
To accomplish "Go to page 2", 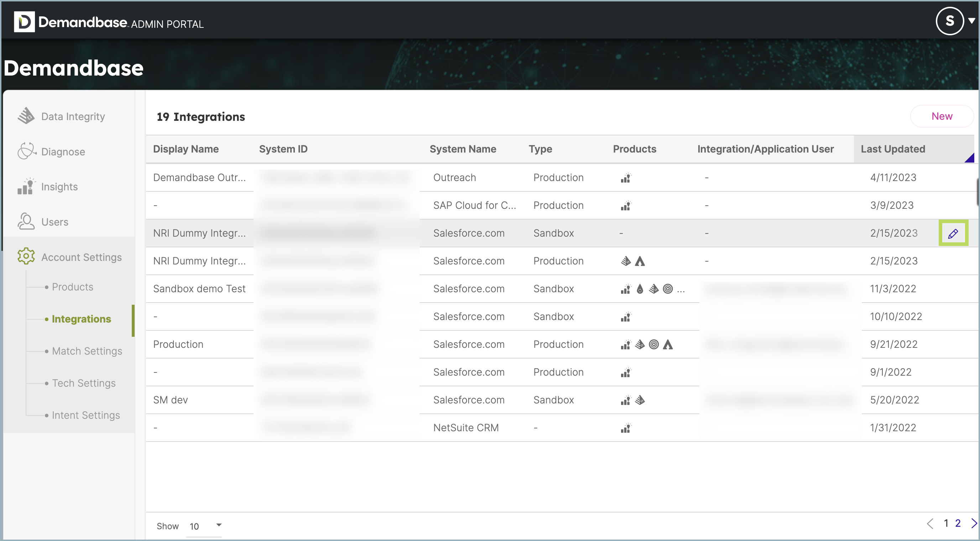I will pyautogui.click(x=958, y=523).
